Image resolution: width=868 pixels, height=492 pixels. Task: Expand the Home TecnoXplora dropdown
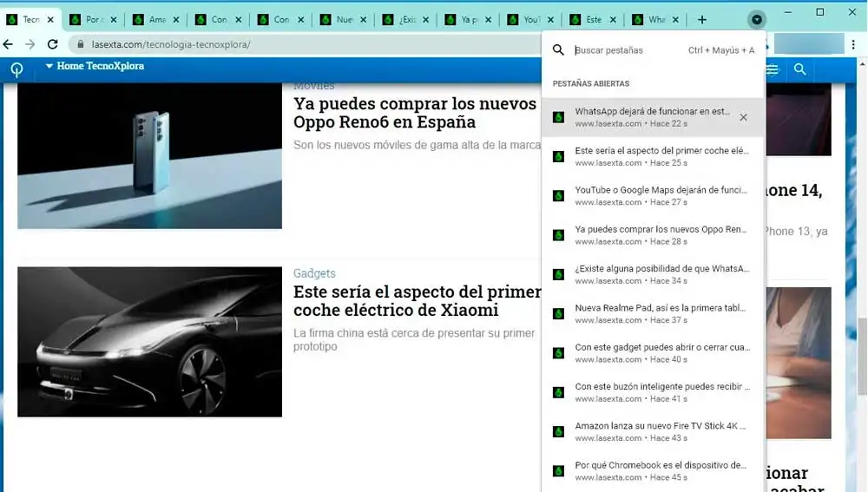click(95, 66)
